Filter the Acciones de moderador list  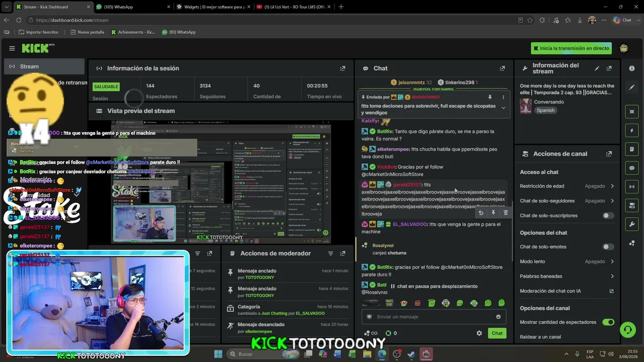click(x=331, y=253)
